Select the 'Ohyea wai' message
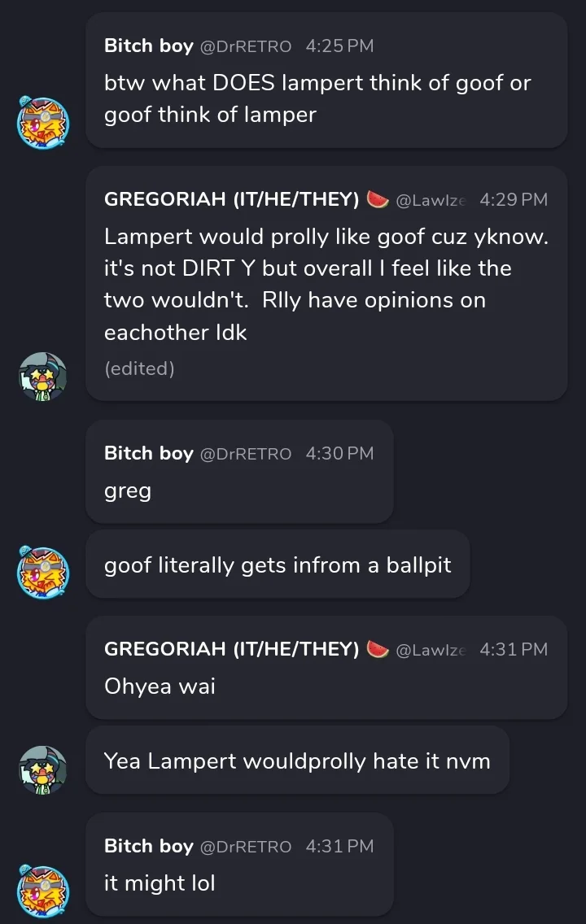This screenshot has width=586, height=924. [326, 668]
